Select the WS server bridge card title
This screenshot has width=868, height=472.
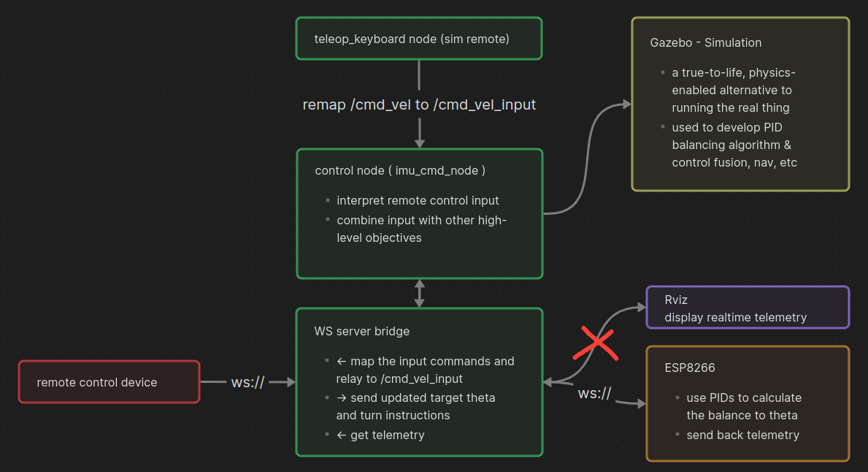[x=361, y=331]
